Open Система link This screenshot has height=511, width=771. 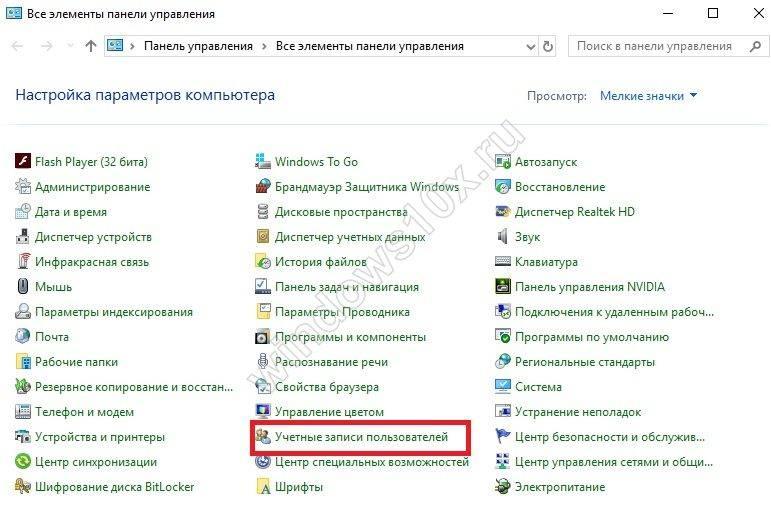click(x=538, y=387)
